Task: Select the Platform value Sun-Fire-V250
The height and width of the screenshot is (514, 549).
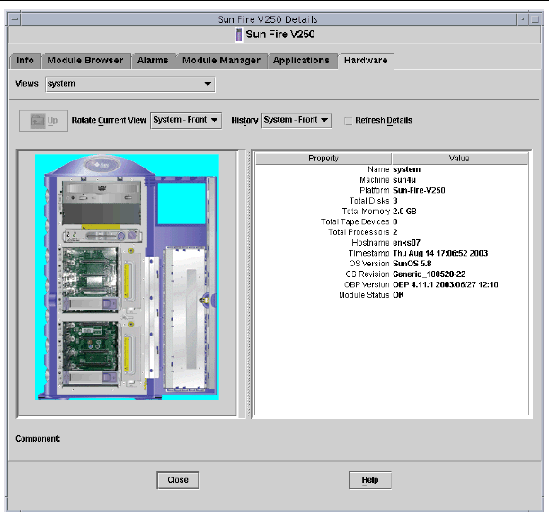Action: (x=419, y=190)
